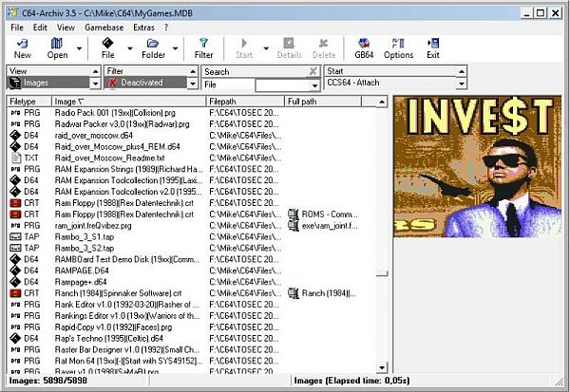Click the File toolbar icon

(107, 44)
